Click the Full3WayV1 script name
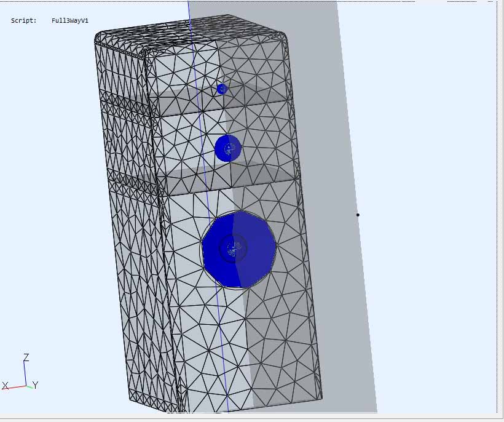The width and height of the screenshot is (504, 422). click(x=69, y=20)
